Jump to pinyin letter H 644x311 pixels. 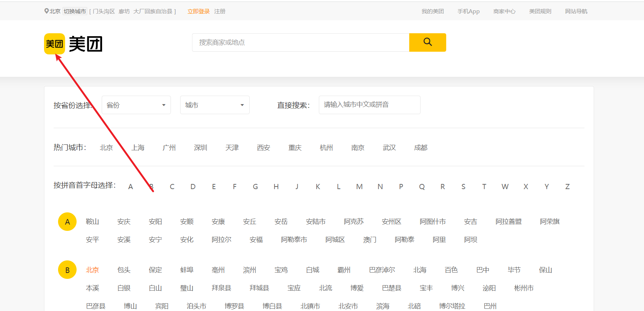(x=276, y=187)
